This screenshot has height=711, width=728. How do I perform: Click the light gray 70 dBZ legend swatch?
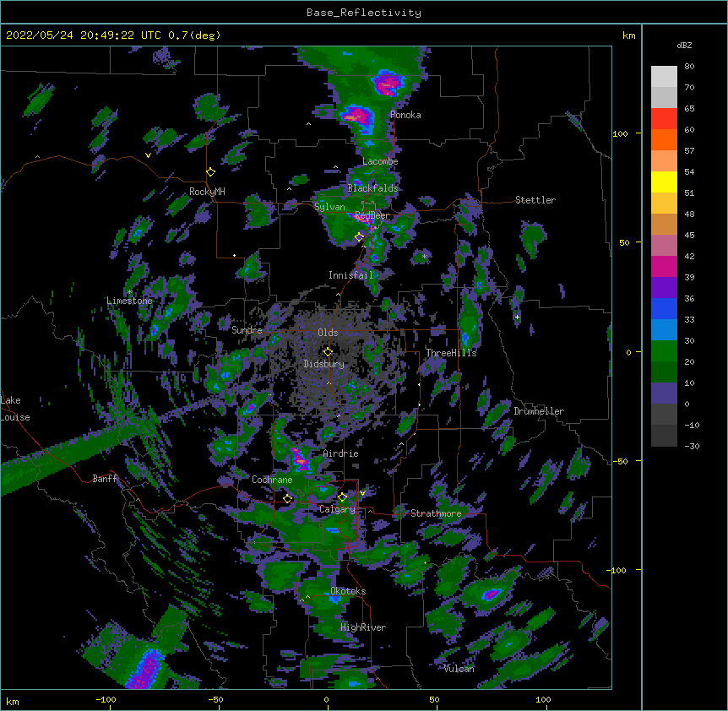pyautogui.click(x=664, y=97)
